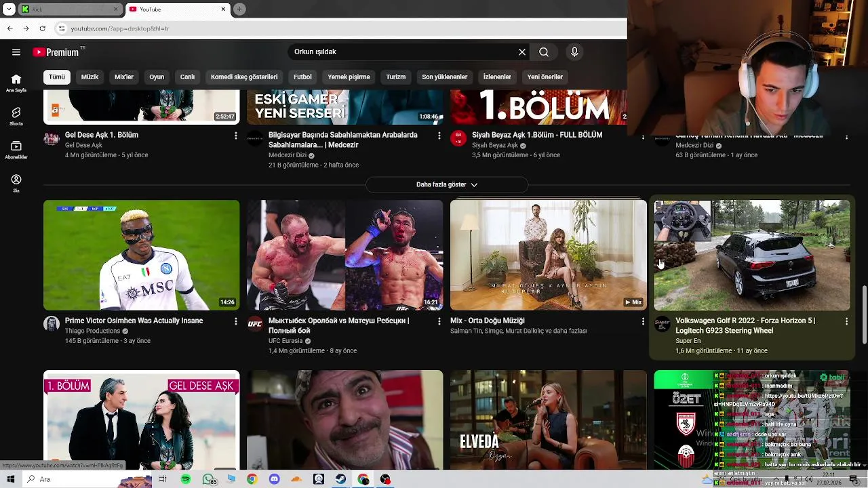Expand the Daha fazla göster section

point(447,184)
